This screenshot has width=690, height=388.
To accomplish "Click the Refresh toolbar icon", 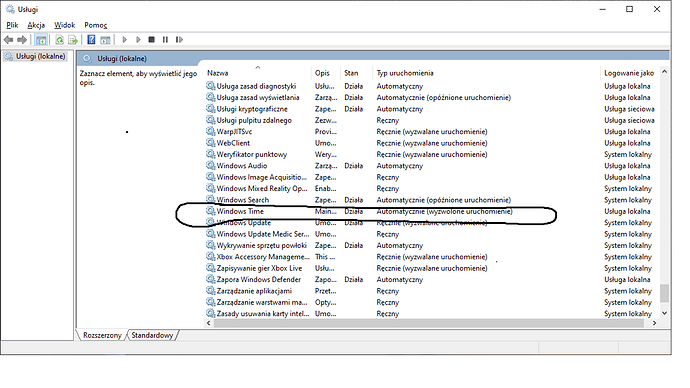I will pos(59,40).
